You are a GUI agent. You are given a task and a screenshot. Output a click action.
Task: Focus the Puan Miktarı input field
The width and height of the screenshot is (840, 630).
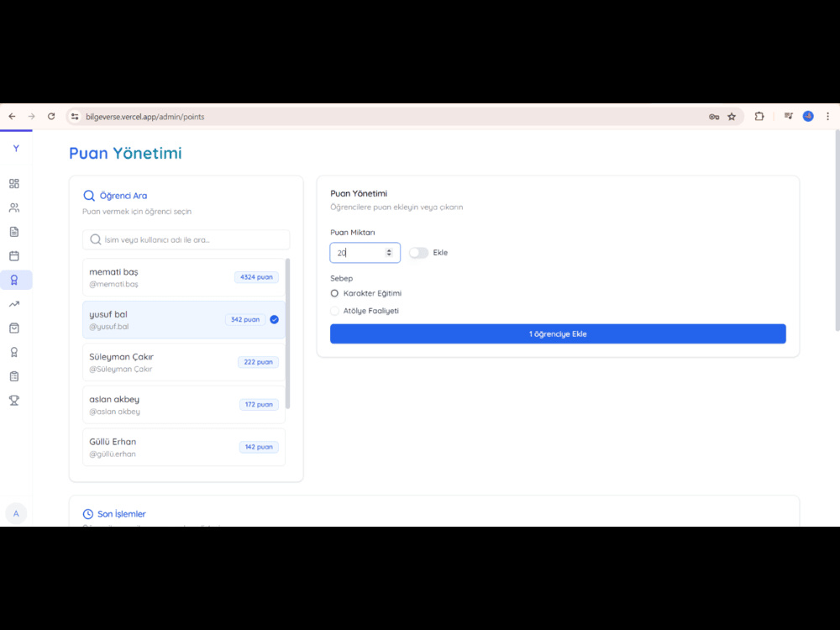point(365,253)
